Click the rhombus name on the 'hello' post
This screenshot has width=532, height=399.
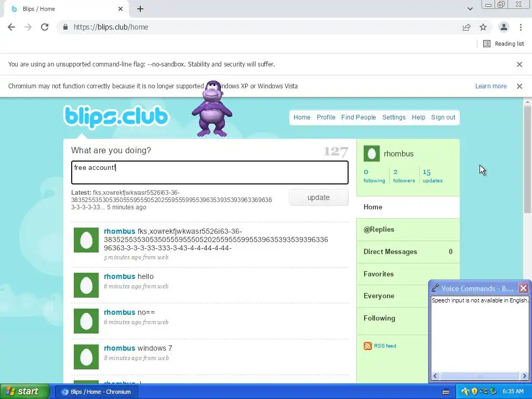[x=119, y=276]
